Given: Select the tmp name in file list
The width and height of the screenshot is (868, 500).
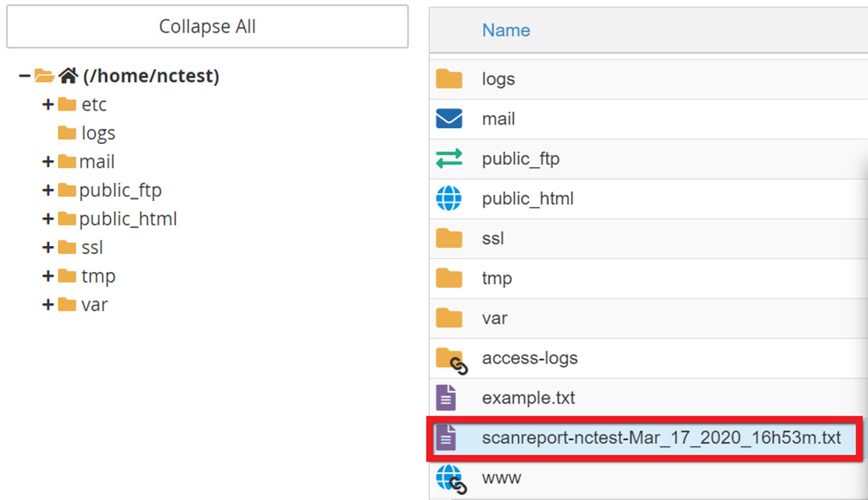Looking at the screenshot, I should pyautogui.click(x=497, y=279).
